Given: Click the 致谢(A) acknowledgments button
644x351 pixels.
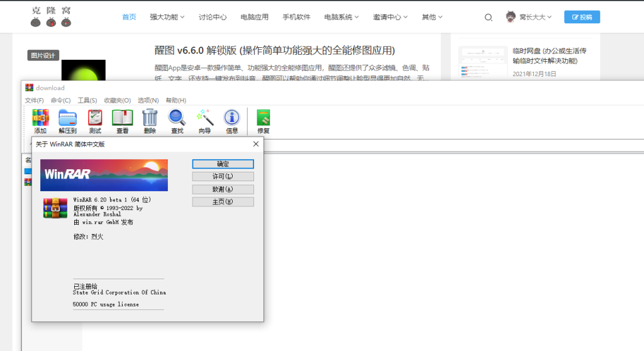Looking at the screenshot, I should click(223, 189).
